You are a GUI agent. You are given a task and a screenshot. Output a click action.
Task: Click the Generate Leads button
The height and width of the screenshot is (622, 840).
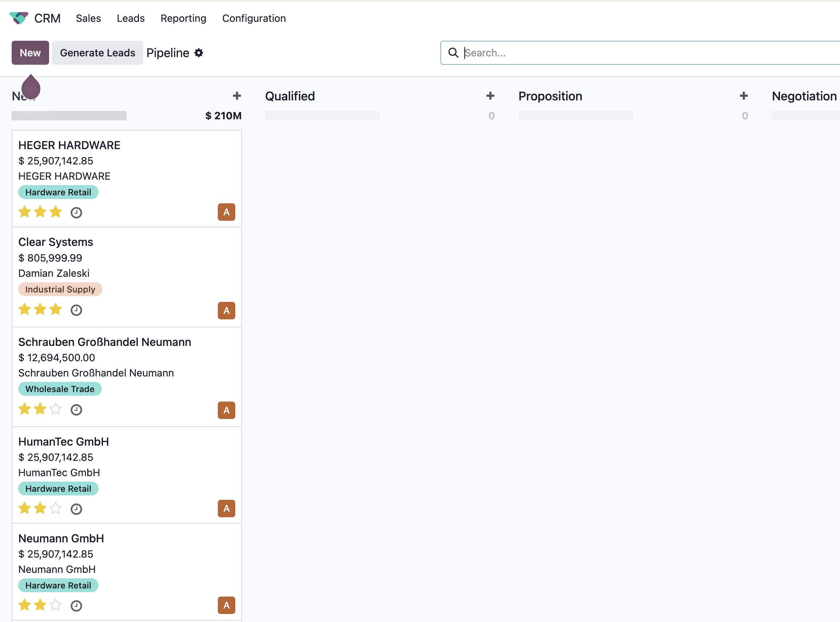[x=97, y=53]
